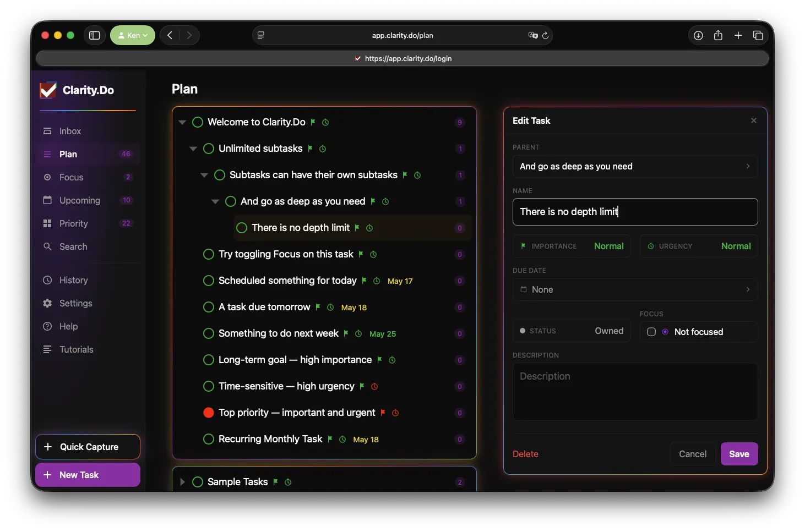Click the red urgency clock on Time-sensitive task

pos(374,386)
